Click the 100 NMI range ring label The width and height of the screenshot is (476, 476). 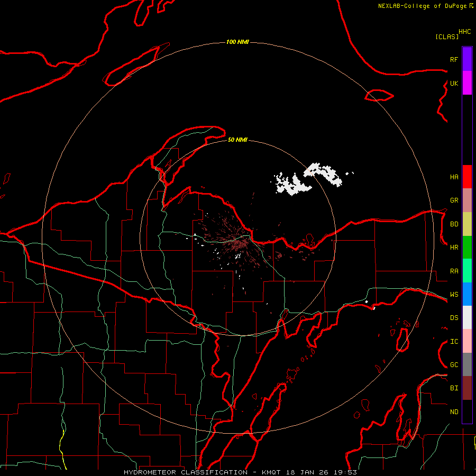(237, 42)
